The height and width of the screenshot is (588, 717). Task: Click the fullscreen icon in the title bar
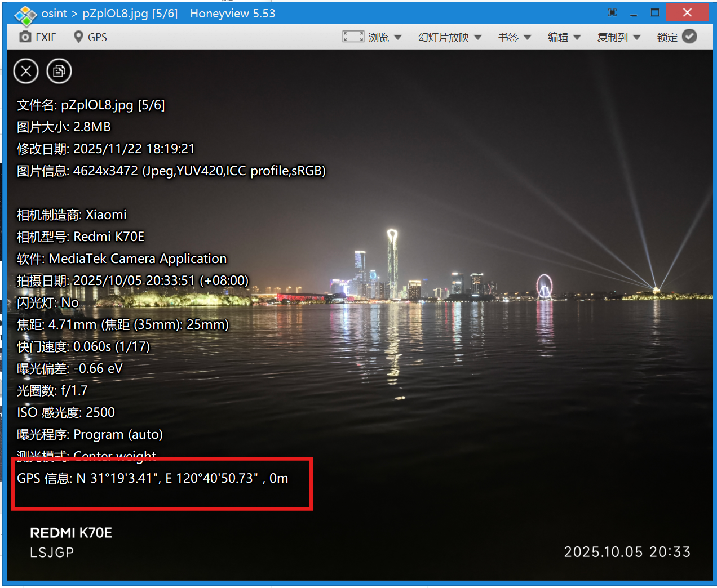613,13
